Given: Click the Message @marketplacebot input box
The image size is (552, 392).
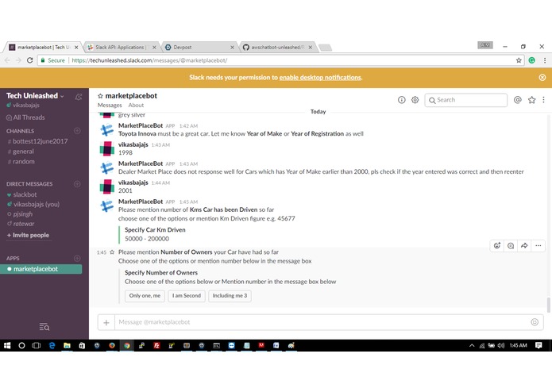Looking at the screenshot, I should point(322,322).
